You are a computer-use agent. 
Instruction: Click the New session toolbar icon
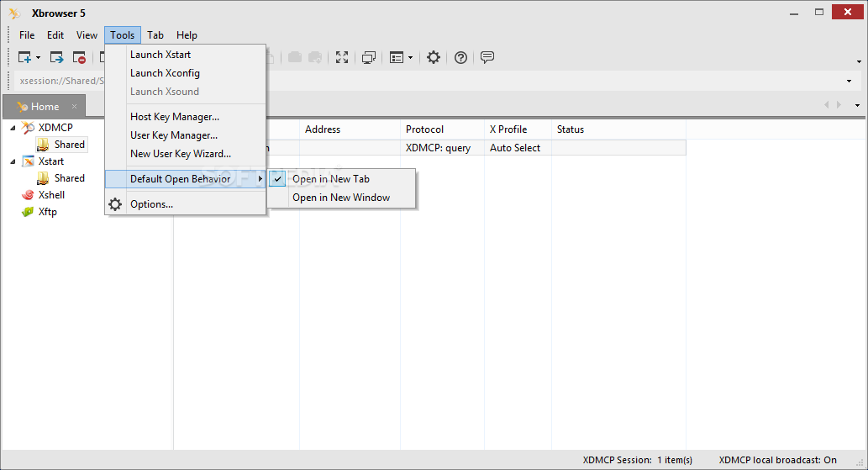(24, 57)
